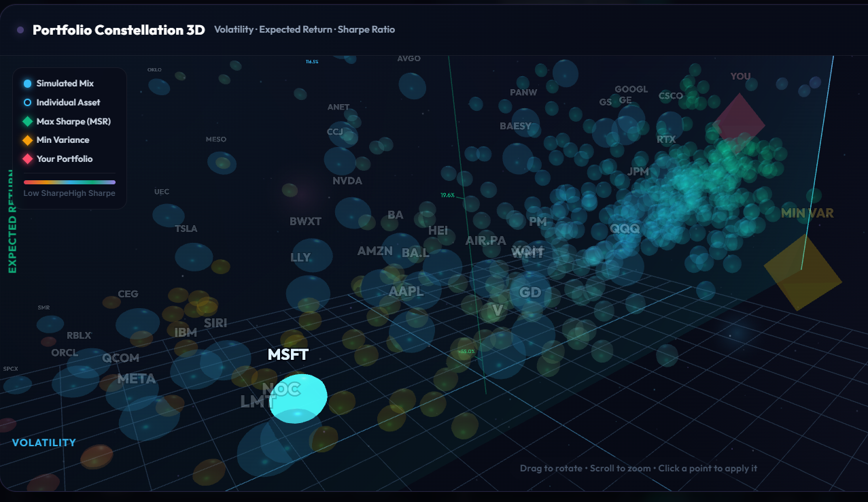Select the AVGO asset bubble

[412, 86]
